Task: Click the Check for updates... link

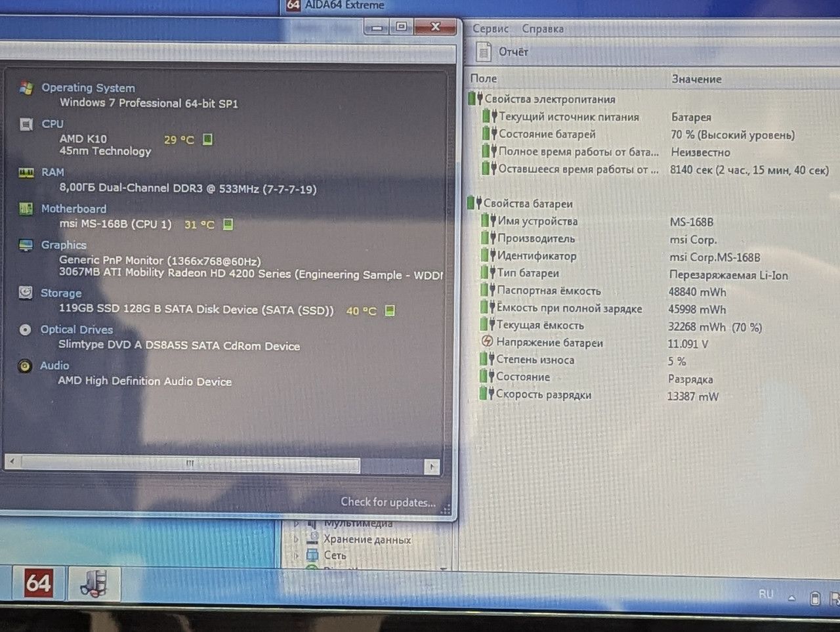Action: point(388,502)
